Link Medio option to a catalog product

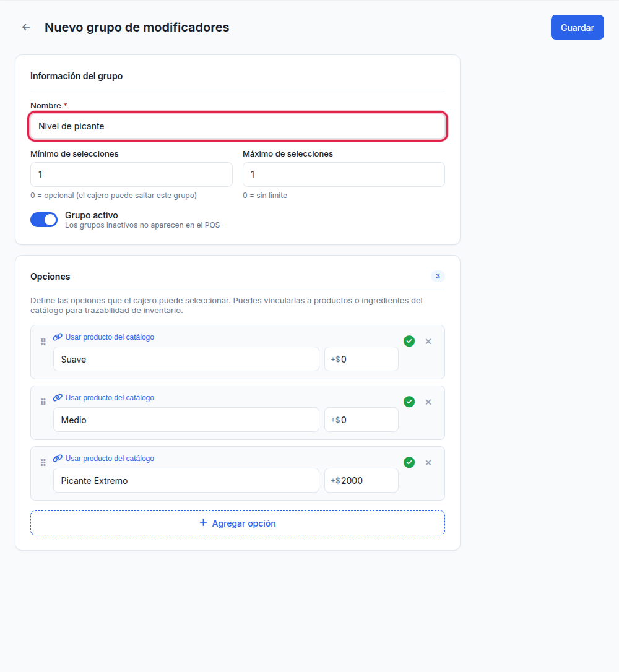point(110,398)
